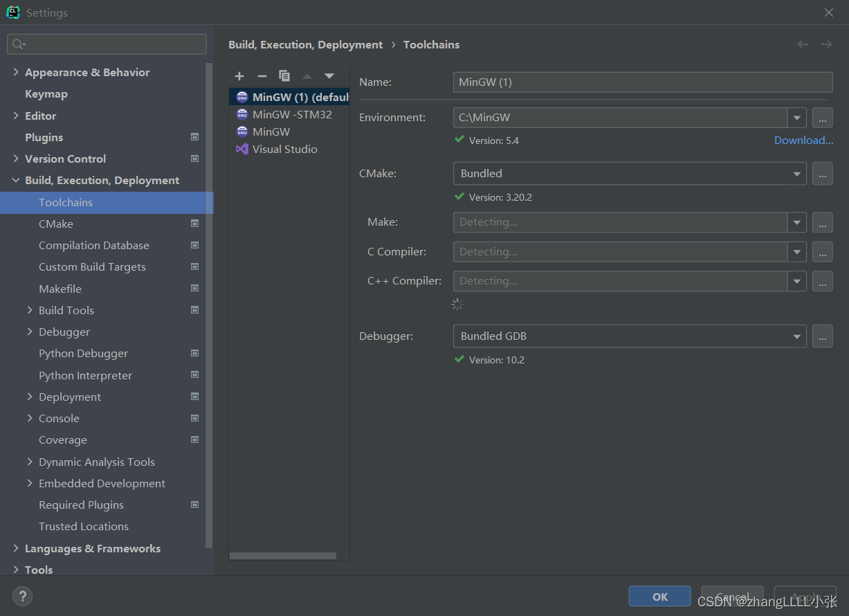
Task: Click the settings search field
Action: click(107, 44)
